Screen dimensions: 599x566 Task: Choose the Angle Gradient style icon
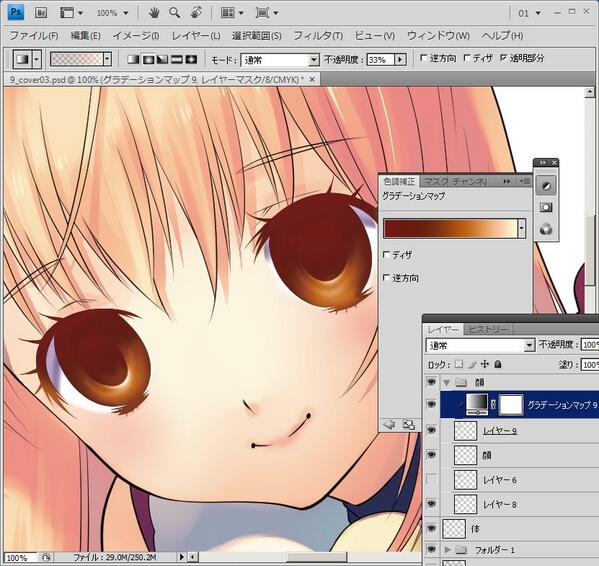pos(162,59)
